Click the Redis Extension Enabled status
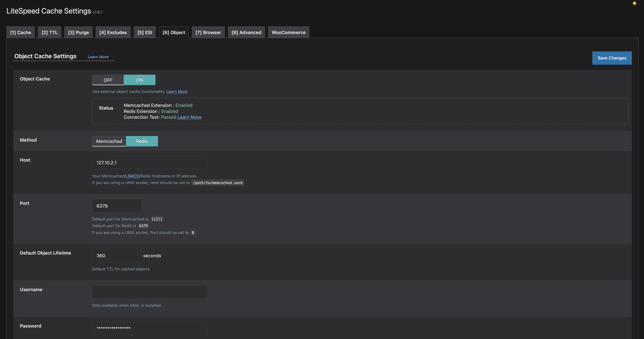 (169, 111)
